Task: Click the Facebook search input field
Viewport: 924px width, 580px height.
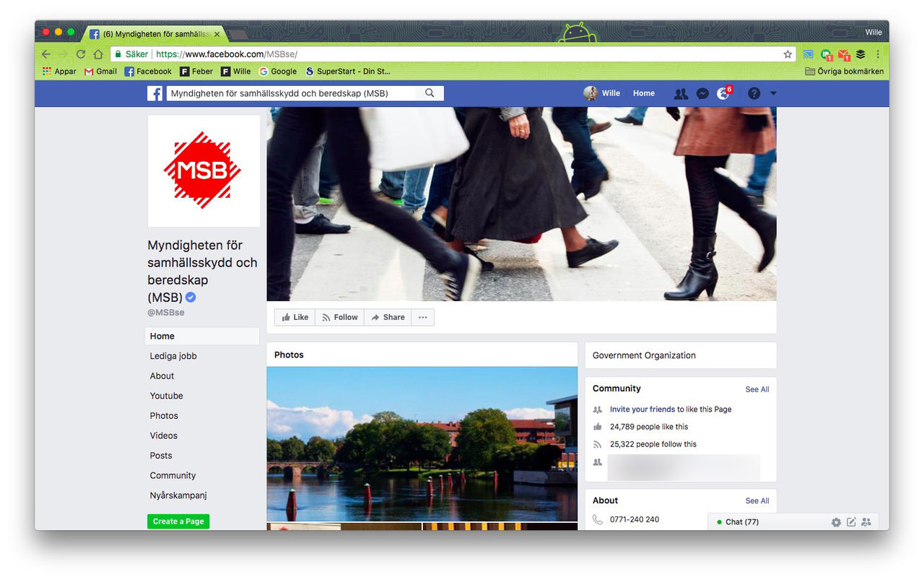Action: 292,93
